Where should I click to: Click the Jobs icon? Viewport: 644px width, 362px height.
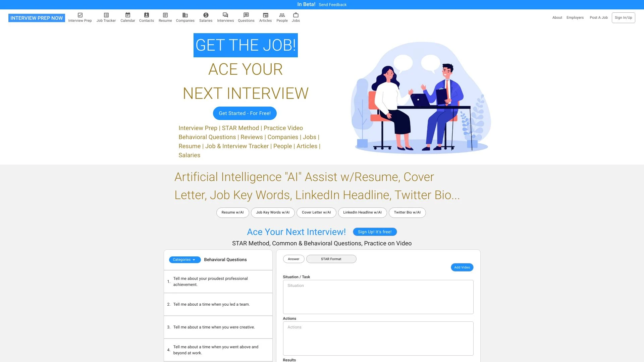(296, 15)
